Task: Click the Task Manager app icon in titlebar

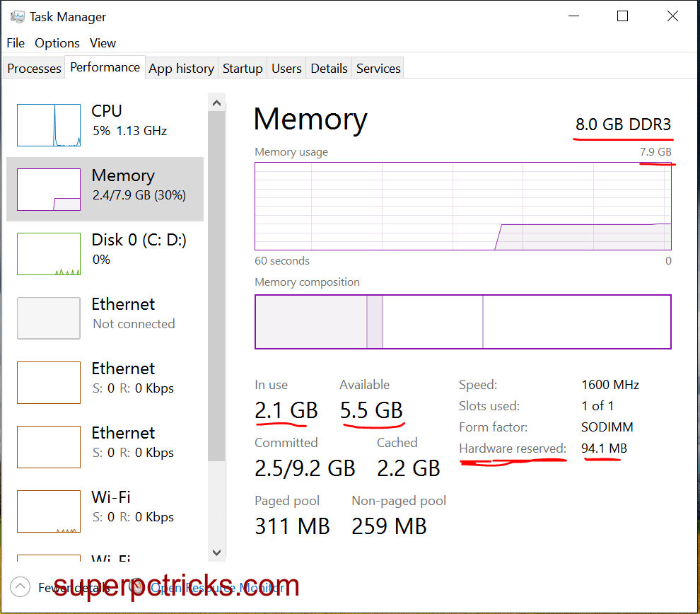Action: point(16,15)
